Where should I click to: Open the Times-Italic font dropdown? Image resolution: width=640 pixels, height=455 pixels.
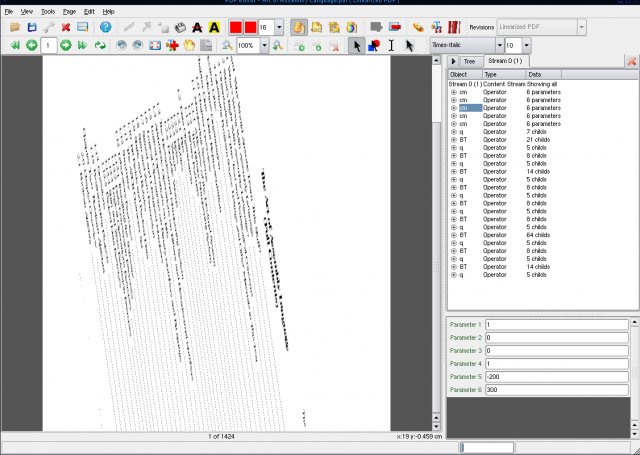pyautogui.click(x=499, y=45)
